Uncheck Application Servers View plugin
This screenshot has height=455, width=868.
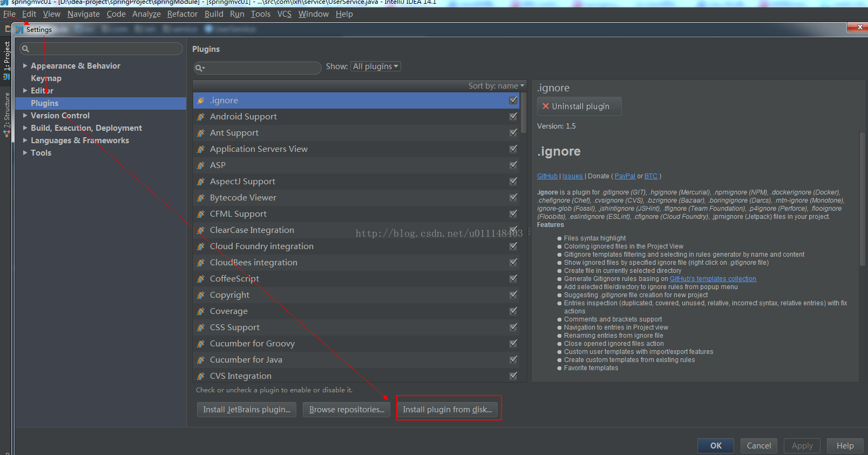tap(513, 149)
